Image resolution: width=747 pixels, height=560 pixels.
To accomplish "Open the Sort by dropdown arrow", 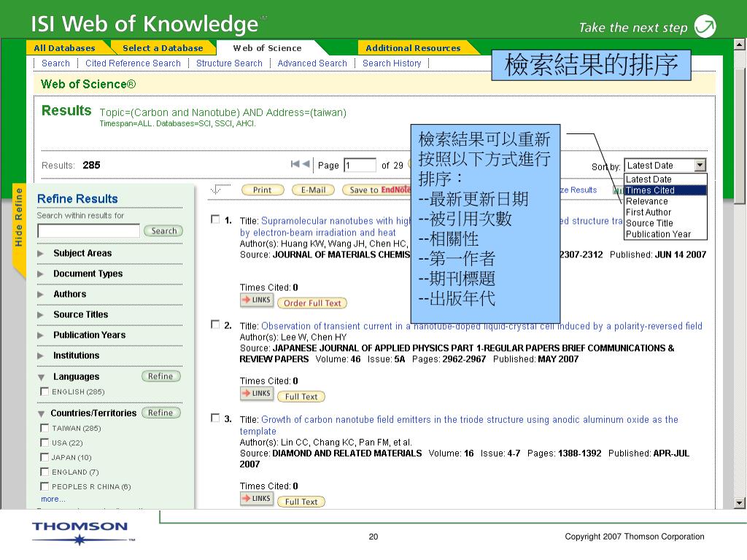I will [700, 166].
